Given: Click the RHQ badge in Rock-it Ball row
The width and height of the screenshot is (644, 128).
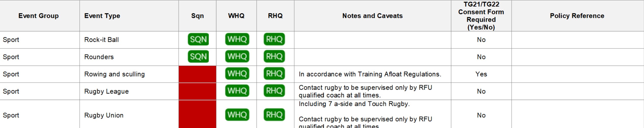Looking at the screenshot, I should point(274,39).
